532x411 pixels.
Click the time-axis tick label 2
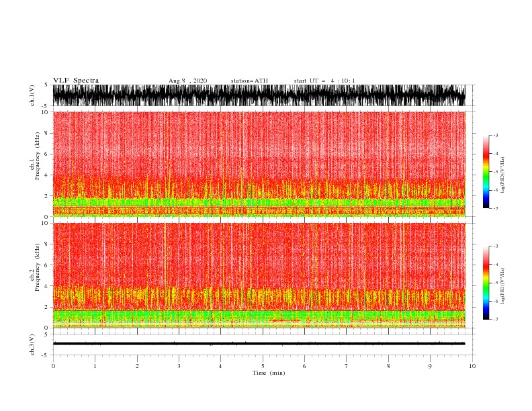pyautogui.click(x=137, y=366)
